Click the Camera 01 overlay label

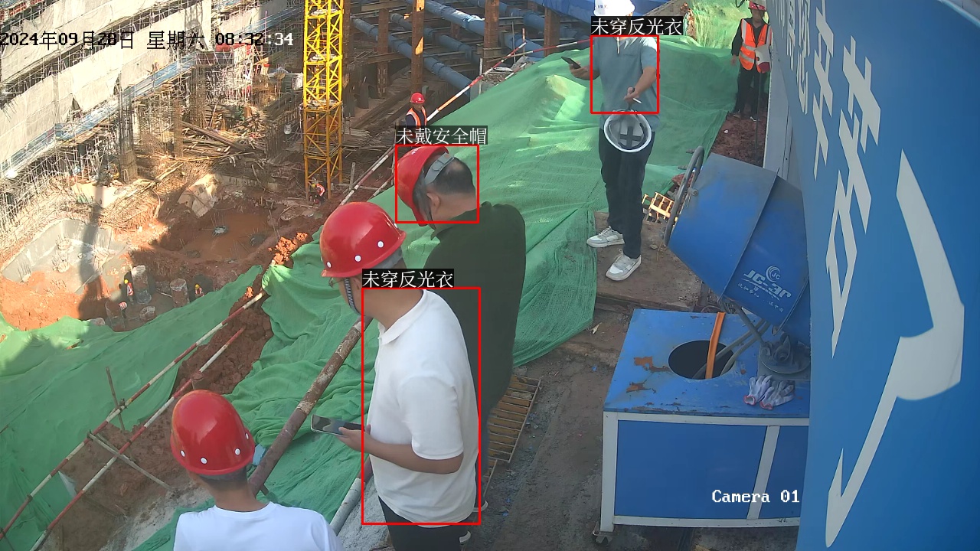tap(755, 497)
